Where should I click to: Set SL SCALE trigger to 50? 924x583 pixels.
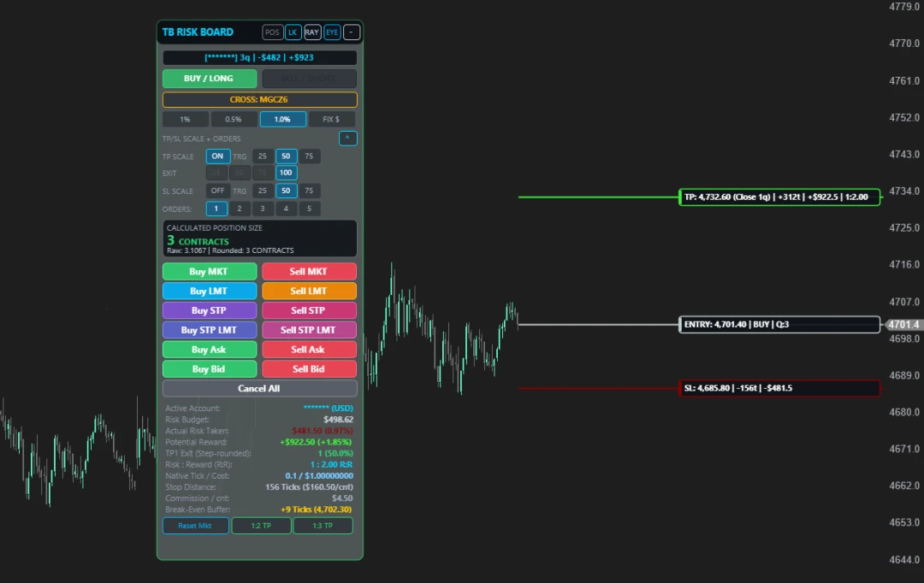pos(286,191)
